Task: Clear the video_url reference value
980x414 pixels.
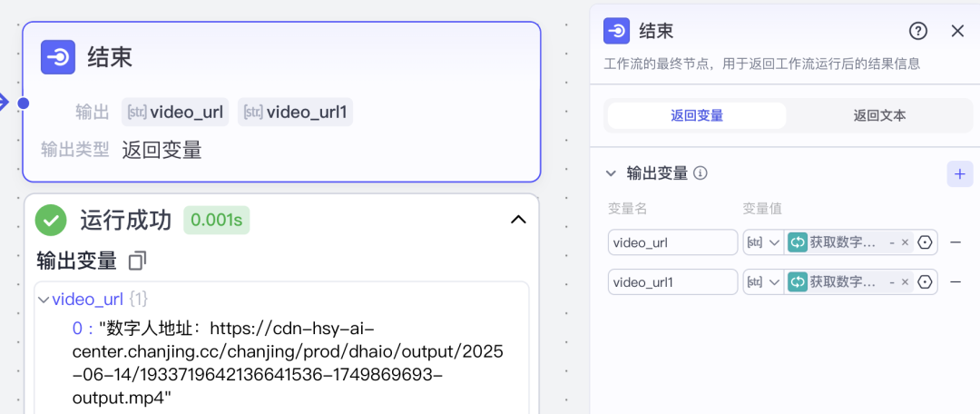Action: click(905, 242)
